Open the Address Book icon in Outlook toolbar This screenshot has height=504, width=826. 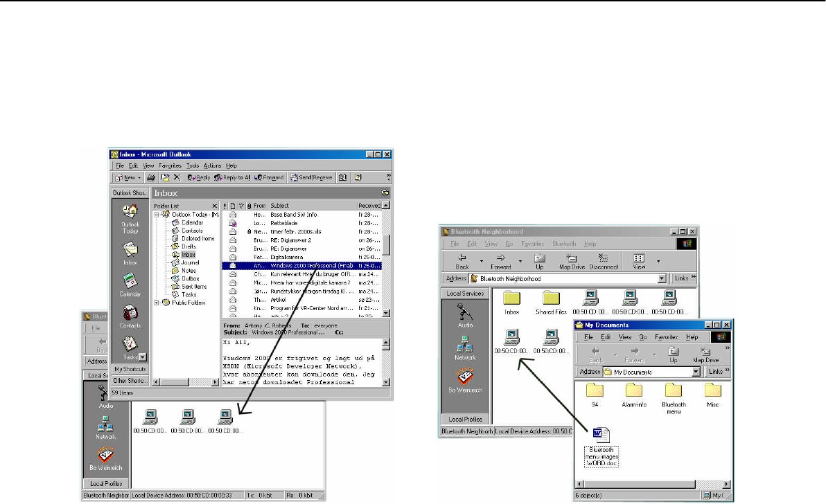pos(343,178)
